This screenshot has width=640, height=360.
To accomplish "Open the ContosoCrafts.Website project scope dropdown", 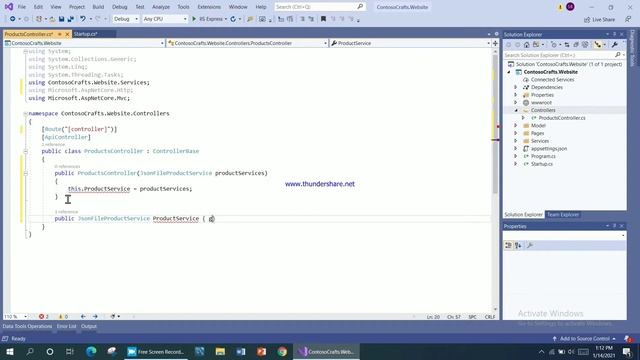I will click(x=84, y=43).
